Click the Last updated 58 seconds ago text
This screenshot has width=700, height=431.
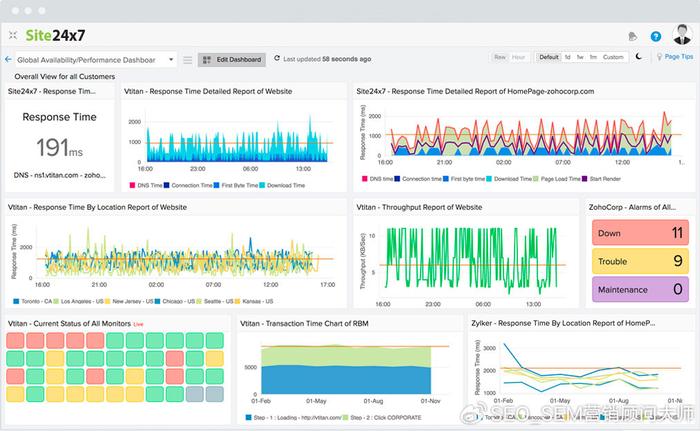[327, 59]
